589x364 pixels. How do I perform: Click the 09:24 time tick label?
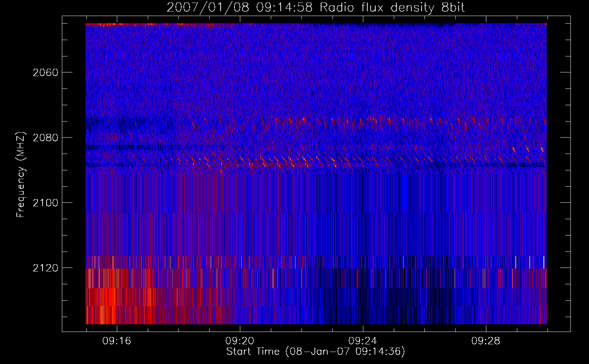tap(363, 341)
